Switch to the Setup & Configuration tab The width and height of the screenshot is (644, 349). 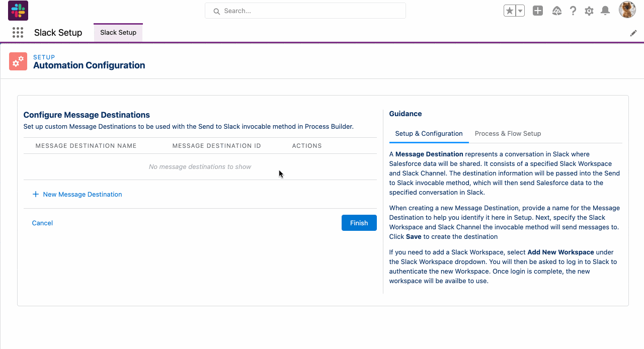429,134
